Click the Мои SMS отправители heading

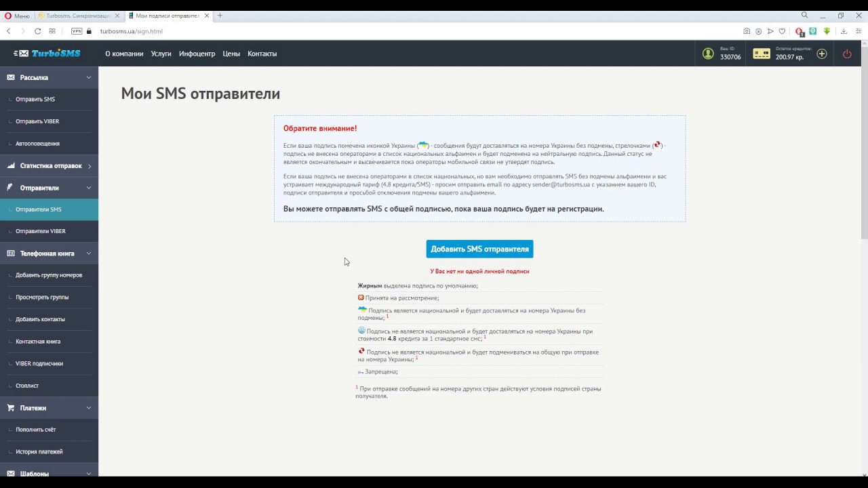201,94
